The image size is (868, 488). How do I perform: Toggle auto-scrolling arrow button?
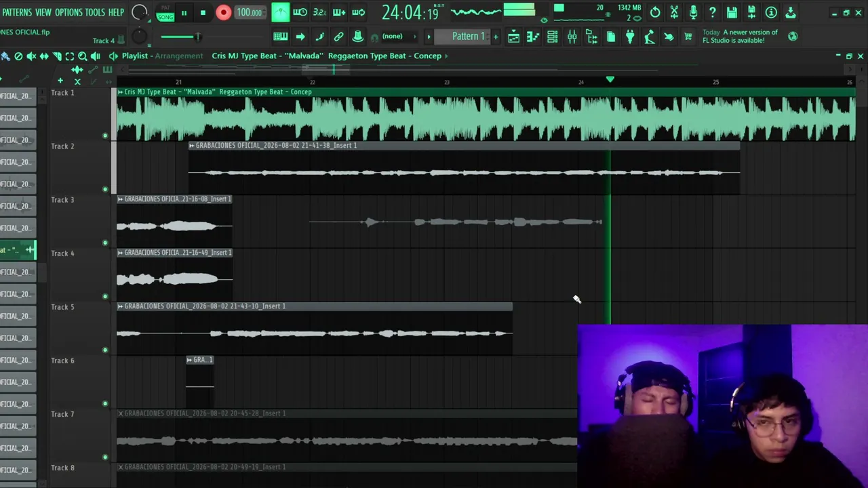point(300,36)
